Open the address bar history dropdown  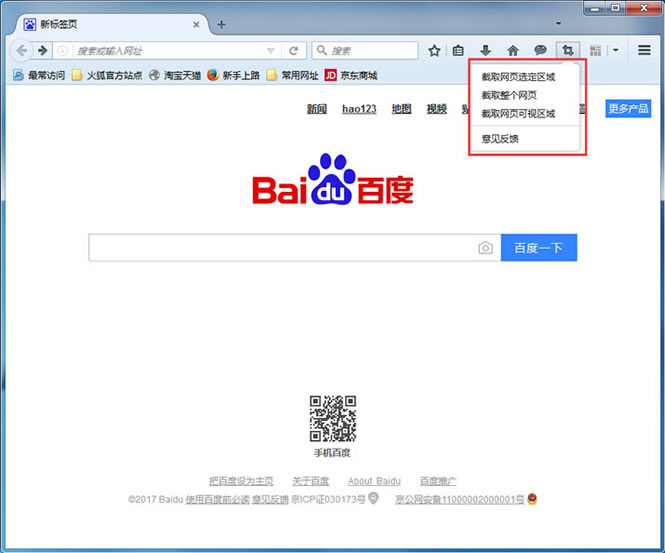pyautogui.click(x=271, y=51)
